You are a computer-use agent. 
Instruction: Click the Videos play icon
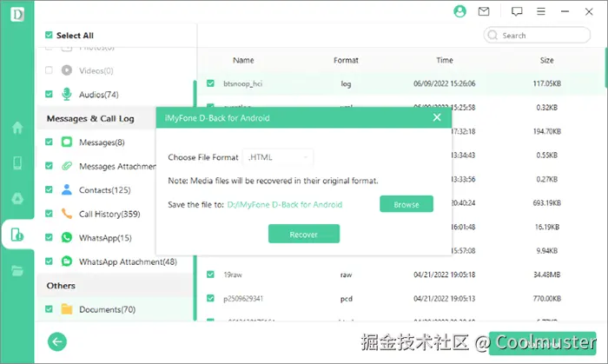(x=67, y=70)
